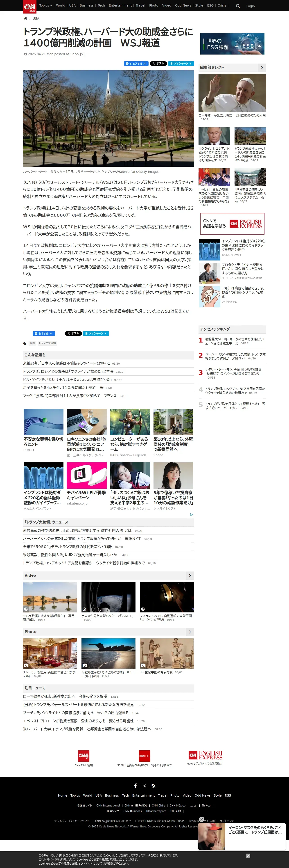The image size is (289, 868).
Task: Open footer X social icon
Action: tap(144, 786)
